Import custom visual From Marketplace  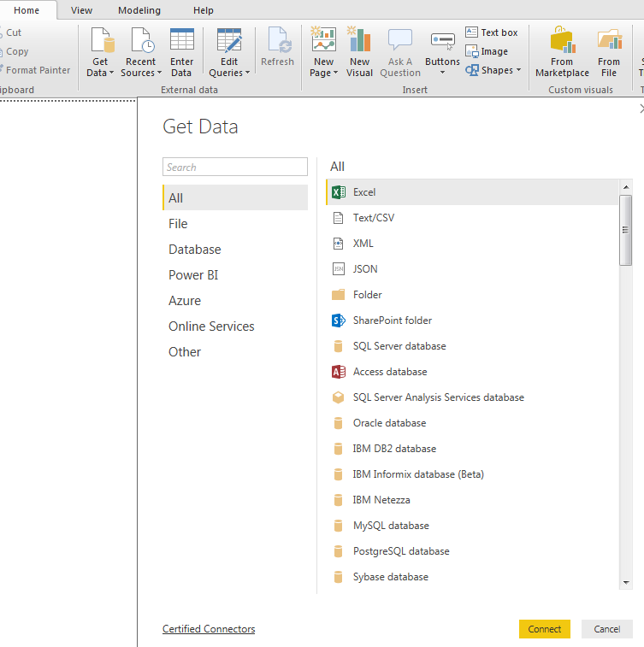[x=562, y=52]
